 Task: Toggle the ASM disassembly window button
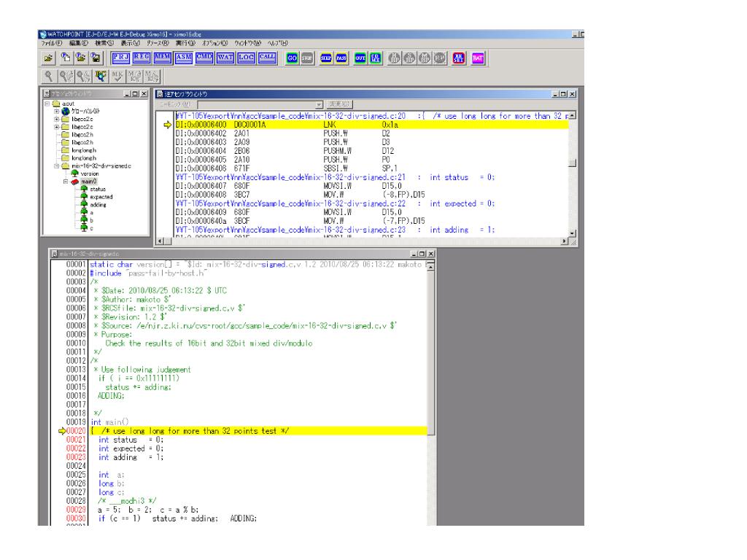point(183,58)
